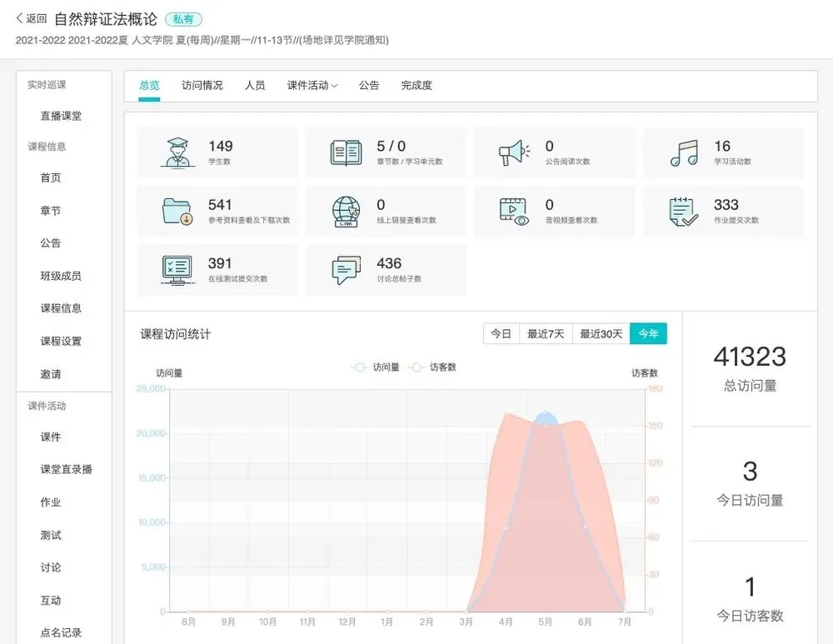
Task: Open 公告 in the left sidebar
Action: point(51,243)
